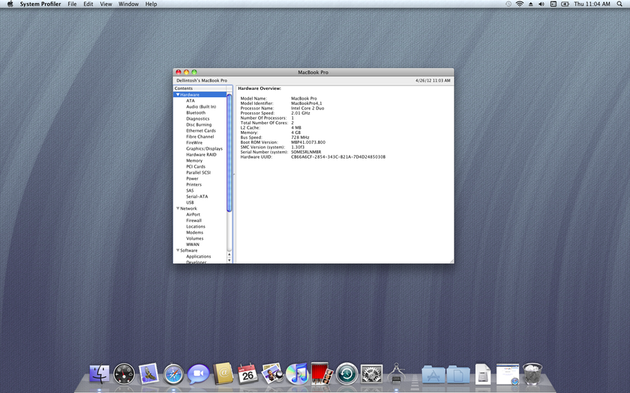Open the Trash in the dock
Viewport: 630px width, 393px height.
[x=533, y=374]
